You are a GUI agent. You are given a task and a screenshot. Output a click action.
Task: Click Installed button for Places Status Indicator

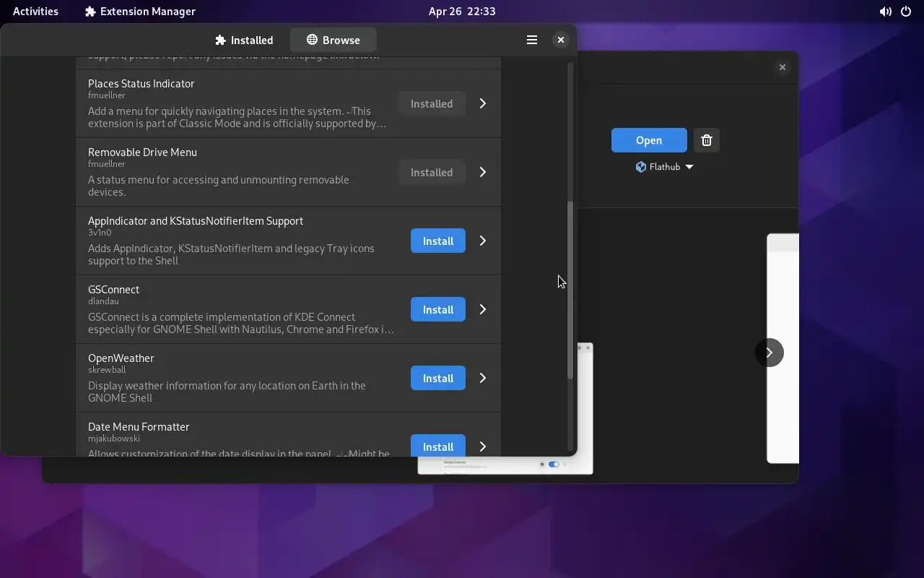pos(432,104)
